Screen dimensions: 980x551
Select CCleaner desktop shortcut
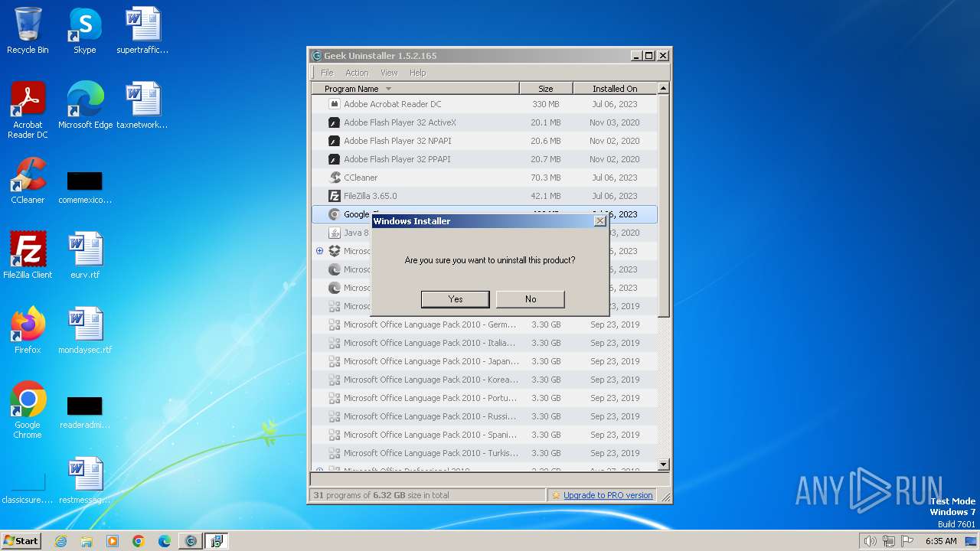28,181
